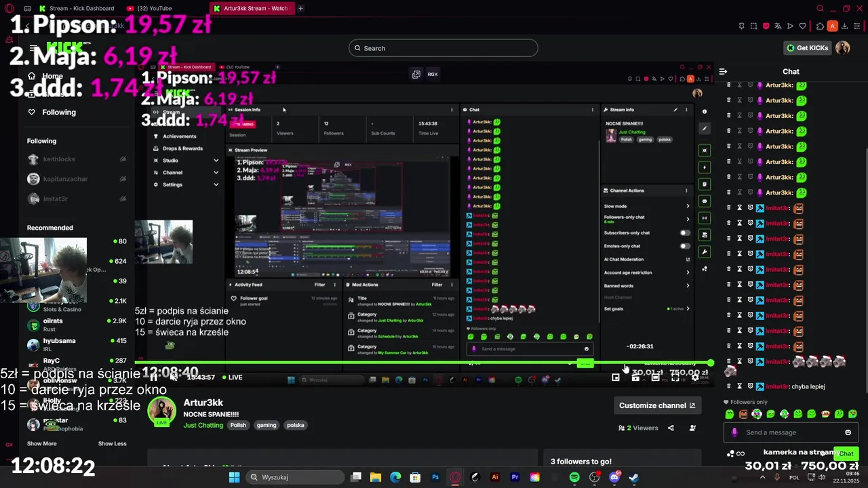Click the green Chat button
The width and height of the screenshot is (868, 488).
(x=846, y=453)
